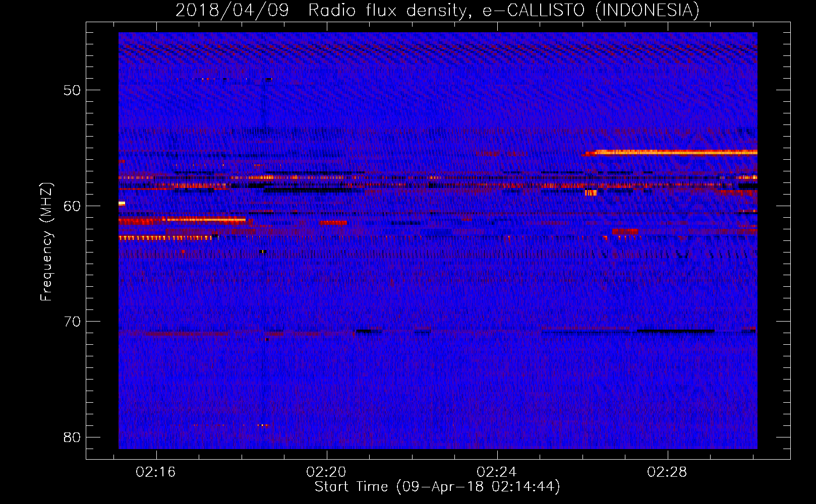Click the 80 frequency tick label
Screen dimensions: 816x504
(73, 437)
